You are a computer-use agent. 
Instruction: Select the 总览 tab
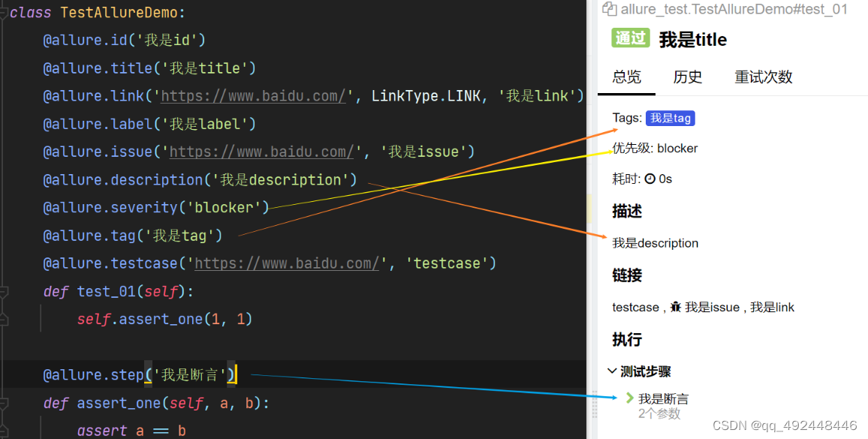(626, 77)
